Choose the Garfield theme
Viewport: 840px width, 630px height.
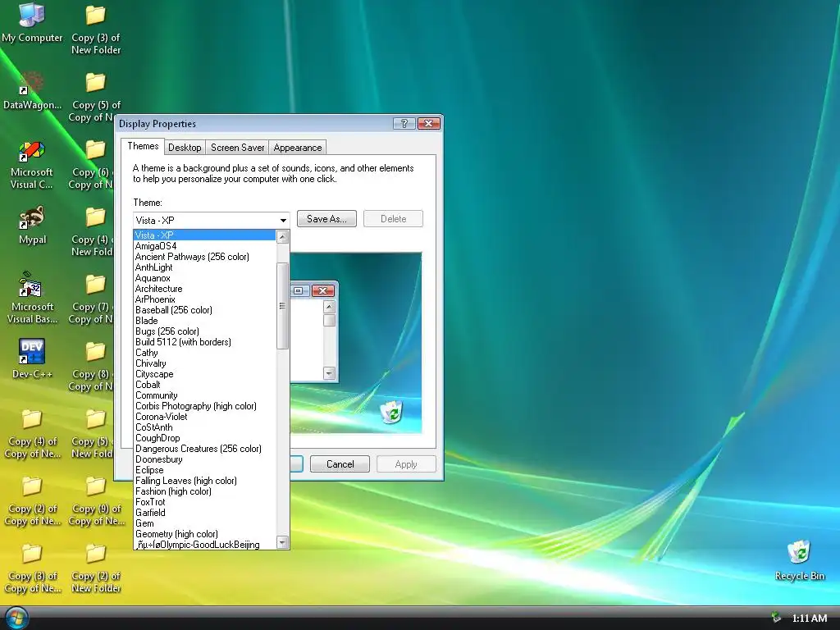click(x=204, y=513)
